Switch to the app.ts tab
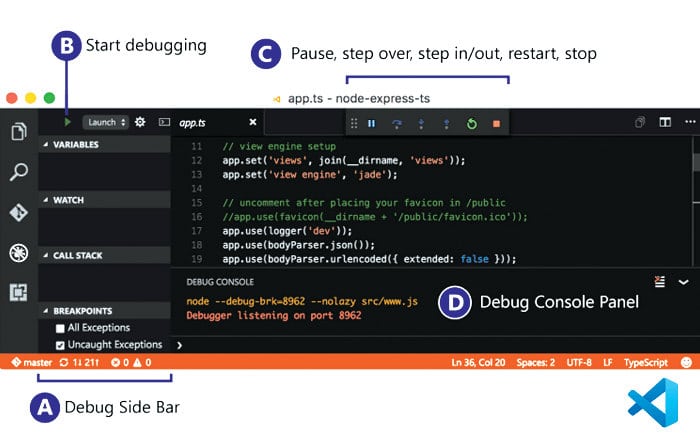700x440 pixels. coord(192,123)
